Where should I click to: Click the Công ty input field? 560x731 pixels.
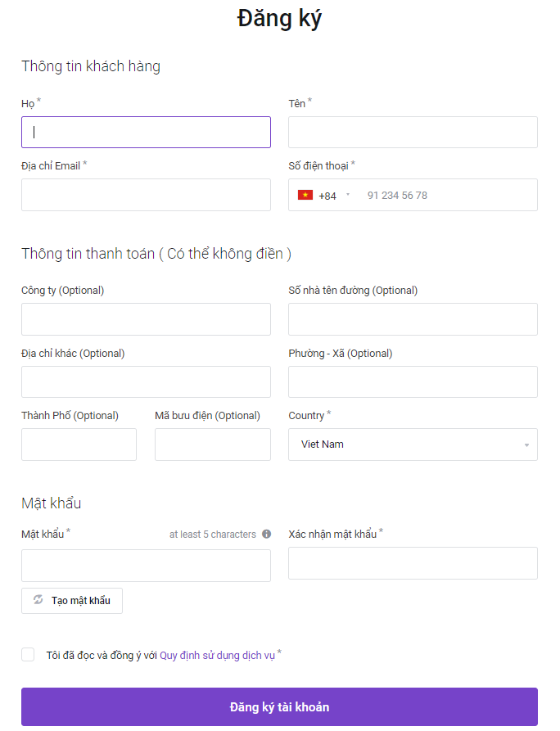point(146,319)
